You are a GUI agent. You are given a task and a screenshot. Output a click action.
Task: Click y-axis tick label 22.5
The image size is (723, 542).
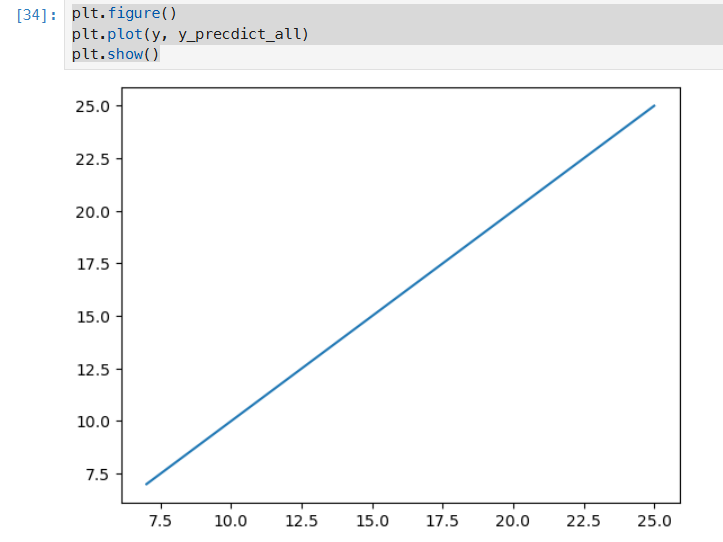pos(93,159)
